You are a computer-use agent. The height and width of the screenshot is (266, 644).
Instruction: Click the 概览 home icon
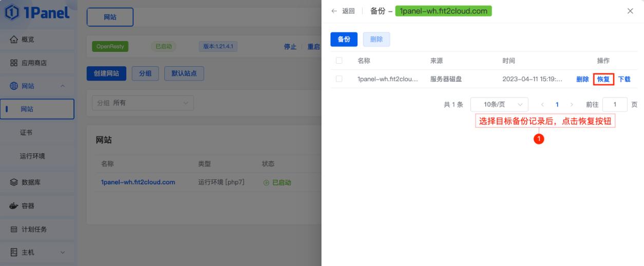pyautogui.click(x=14, y=40)
